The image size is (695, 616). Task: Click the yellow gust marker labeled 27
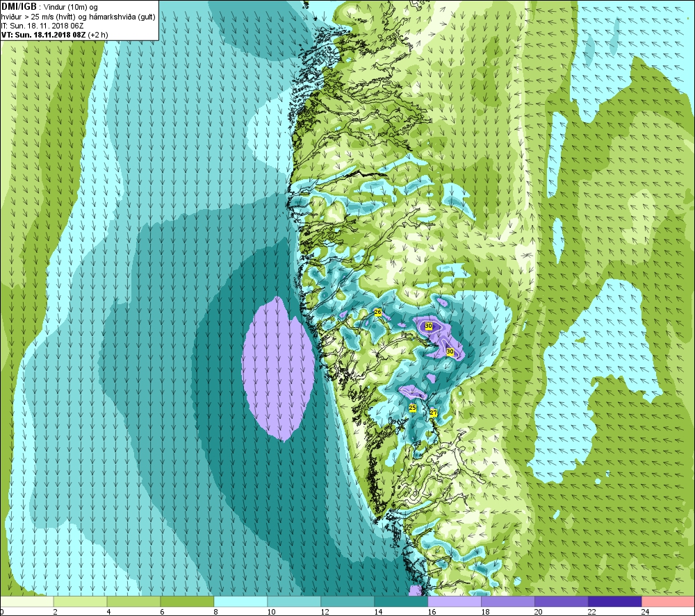[434, 413]
